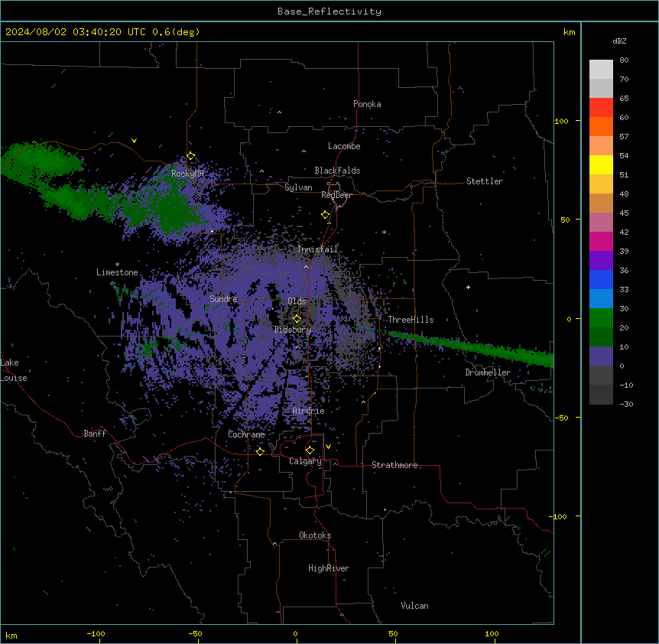Click the Airdrie label
The width and height of the screenshot is (659, 644).
(x=309, y=411)
